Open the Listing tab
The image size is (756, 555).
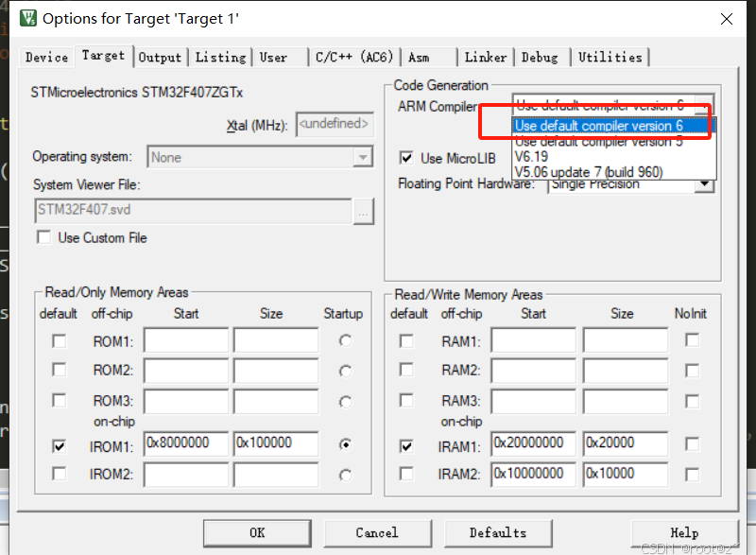coord(220,58)
